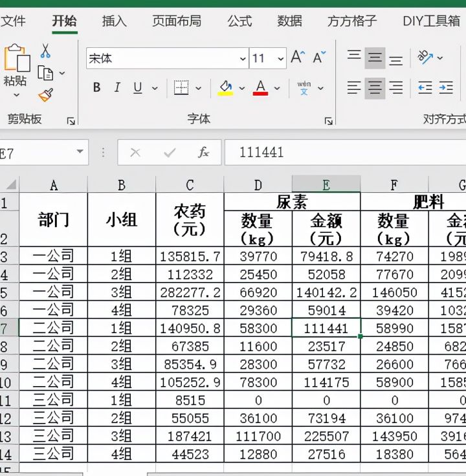Increase indent
This screenshot has width=466, height=476.
click(446, 88)
